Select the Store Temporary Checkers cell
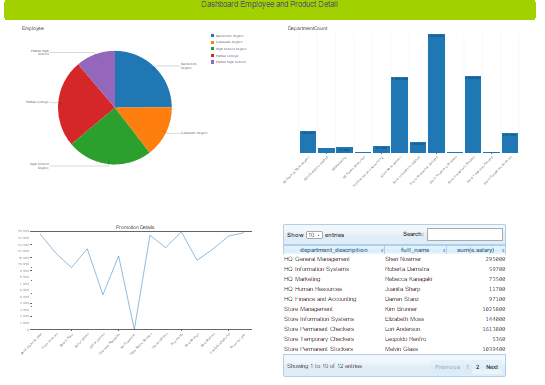Viewport: 545px width, 385px height. (319, 339)
